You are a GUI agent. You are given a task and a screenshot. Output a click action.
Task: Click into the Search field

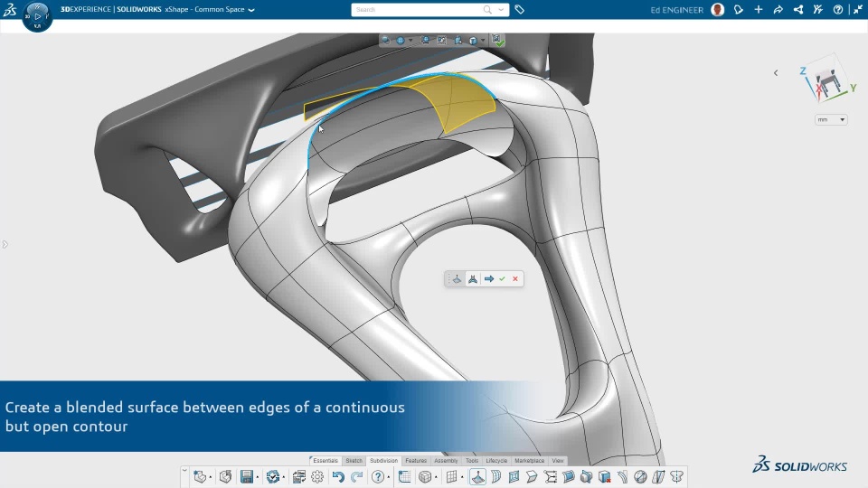click(x=416, y=10)
